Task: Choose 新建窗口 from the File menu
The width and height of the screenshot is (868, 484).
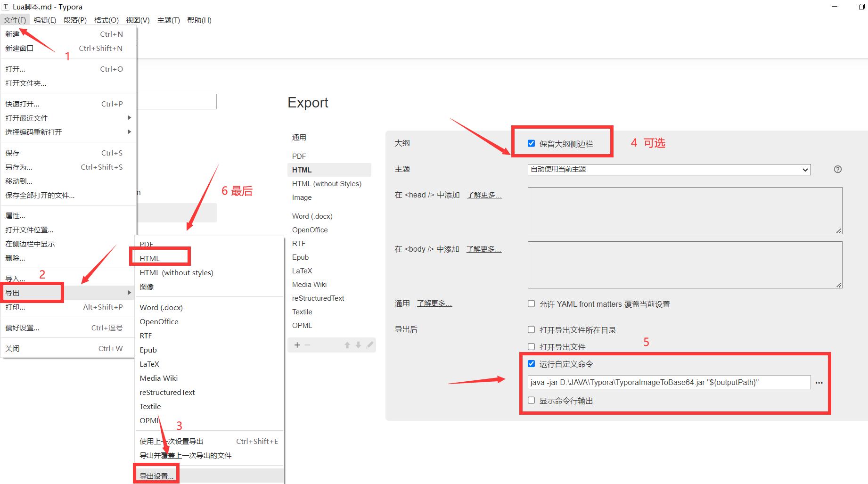Action: (x=69, y=48)
